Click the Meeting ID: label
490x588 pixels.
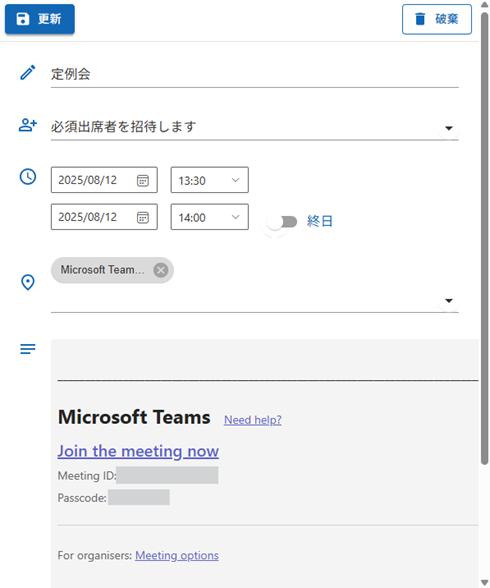coord(87,476)
